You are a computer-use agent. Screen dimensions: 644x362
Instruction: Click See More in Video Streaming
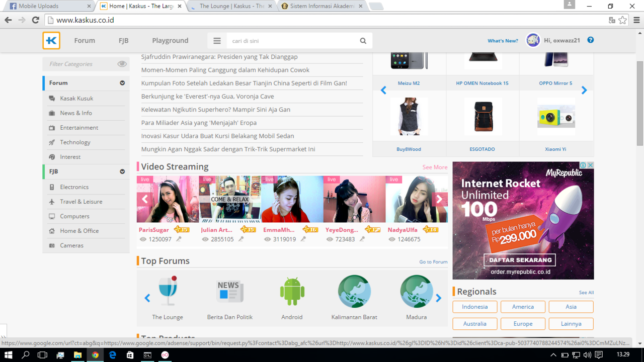tap(435, 167)
